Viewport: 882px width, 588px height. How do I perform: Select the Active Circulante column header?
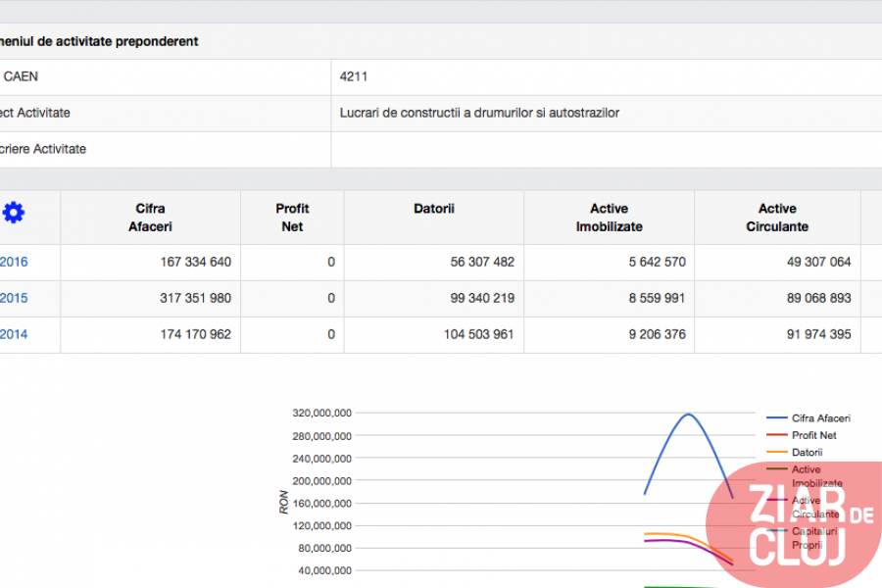coord(777,218)
